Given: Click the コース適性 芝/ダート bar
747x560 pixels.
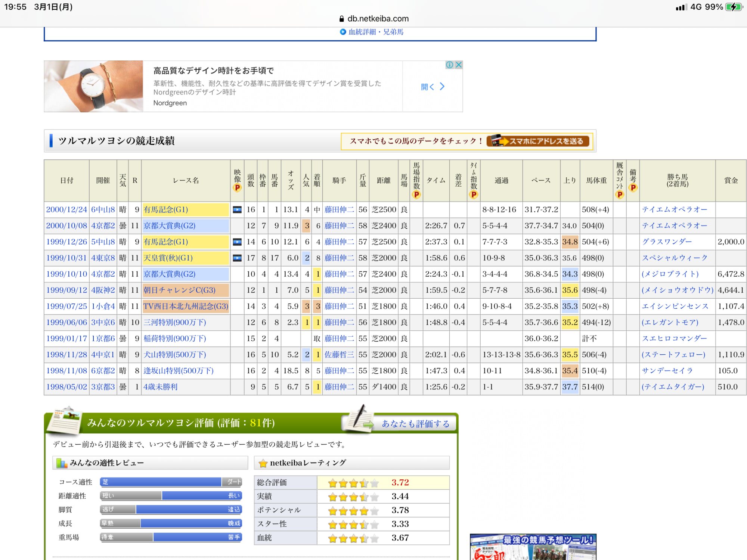Looking at the screenshot, I should (171, 482).
